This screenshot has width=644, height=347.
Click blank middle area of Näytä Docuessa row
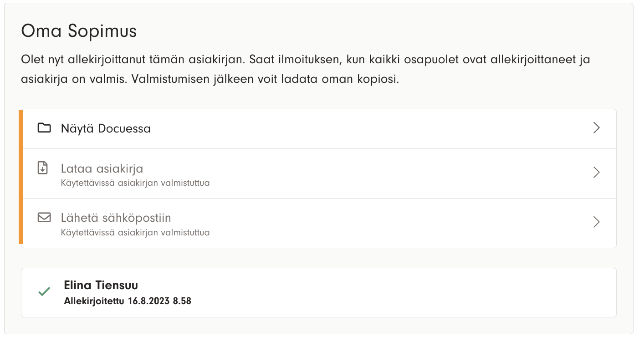click(x=342, y=129)
